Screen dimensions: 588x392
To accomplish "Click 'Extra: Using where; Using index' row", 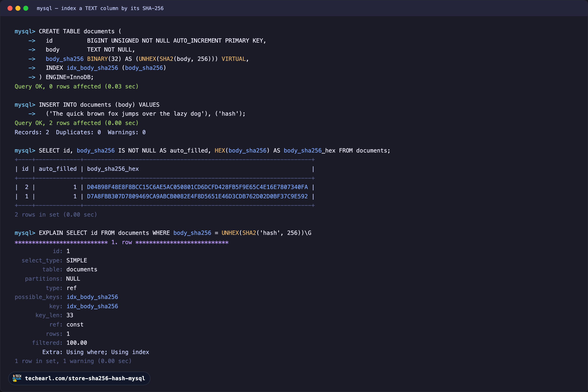I will pyautogui.click(x=96, y=352).
